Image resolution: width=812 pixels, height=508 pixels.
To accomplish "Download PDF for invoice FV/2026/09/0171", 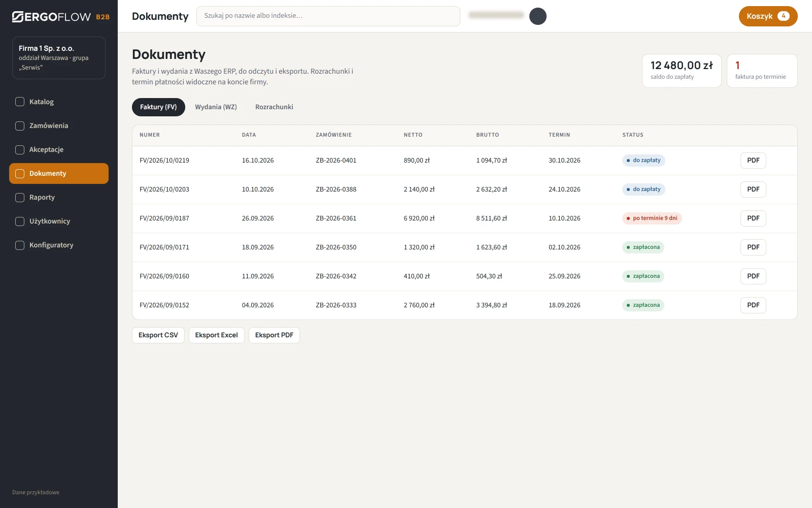I will [x=753, y=247].
